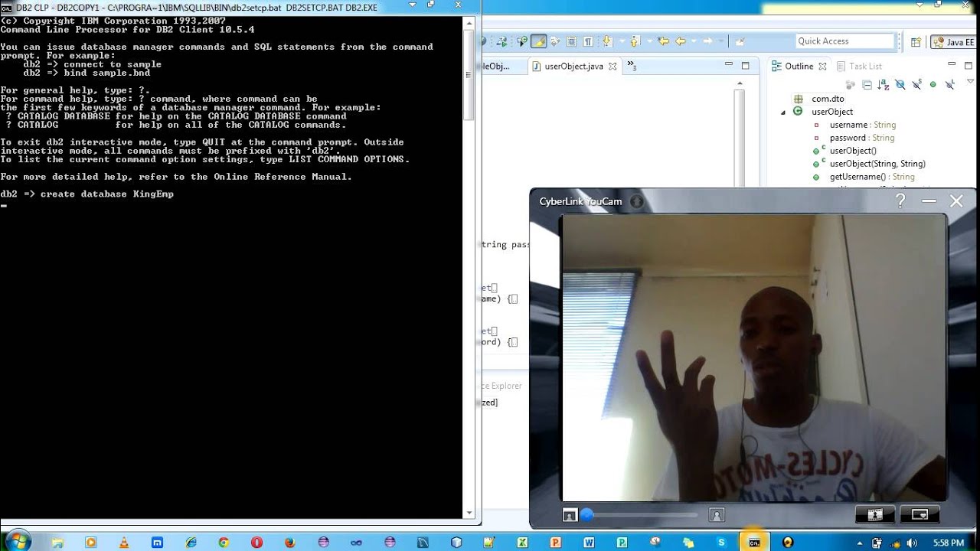The width and height of the screenshot is (980, 551).
Task: Open Next Annotation dropdown arrow
Action: click(x=622, y=41)
